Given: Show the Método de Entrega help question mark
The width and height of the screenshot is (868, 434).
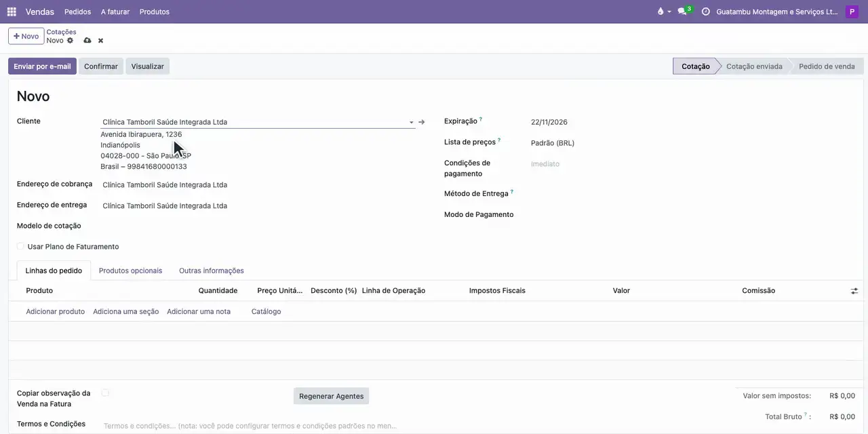Looking at the screenshot, I should tap(512, 192).
